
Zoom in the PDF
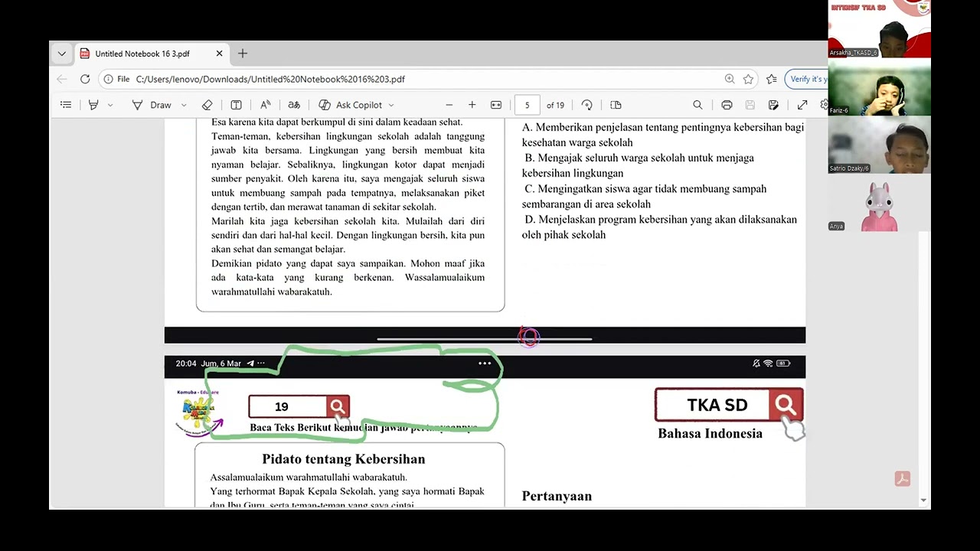472,105
